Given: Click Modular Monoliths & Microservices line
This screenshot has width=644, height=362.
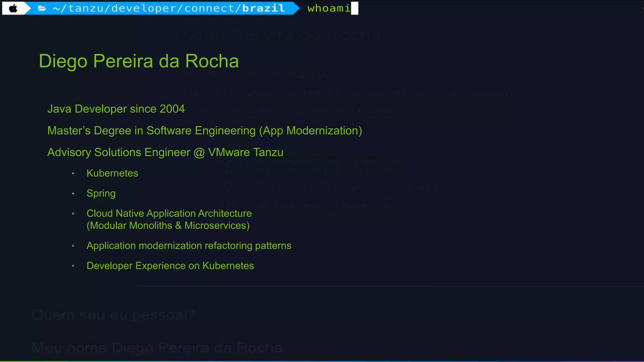Looking at the screenshot, I should [x=168, y=226].
